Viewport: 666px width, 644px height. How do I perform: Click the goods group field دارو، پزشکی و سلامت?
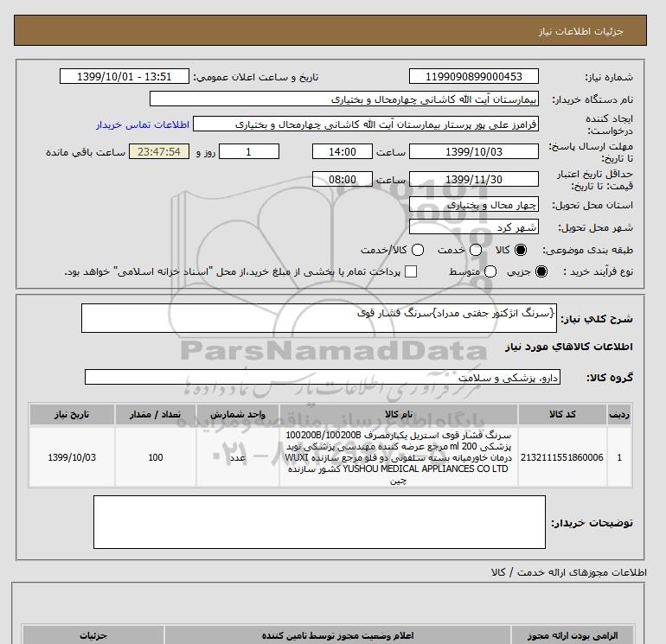click(x=323, y=378)
